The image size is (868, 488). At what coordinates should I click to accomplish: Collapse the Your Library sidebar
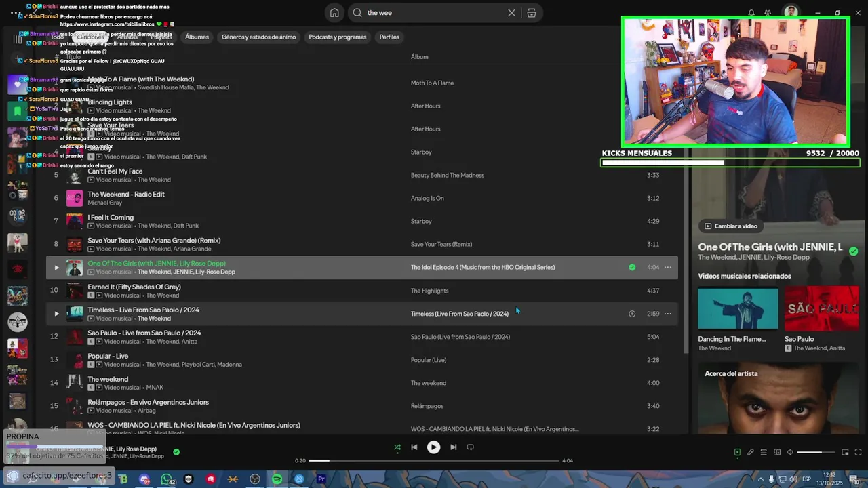18,38
